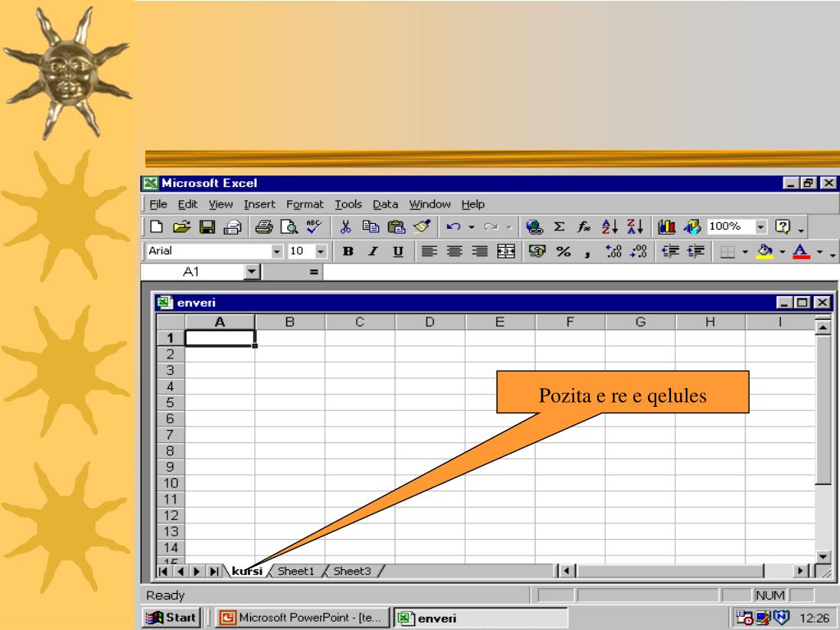This screenshot has height=630, width=840.
Task: Click the Paste clipboard icon
Action: pos(396,226)
